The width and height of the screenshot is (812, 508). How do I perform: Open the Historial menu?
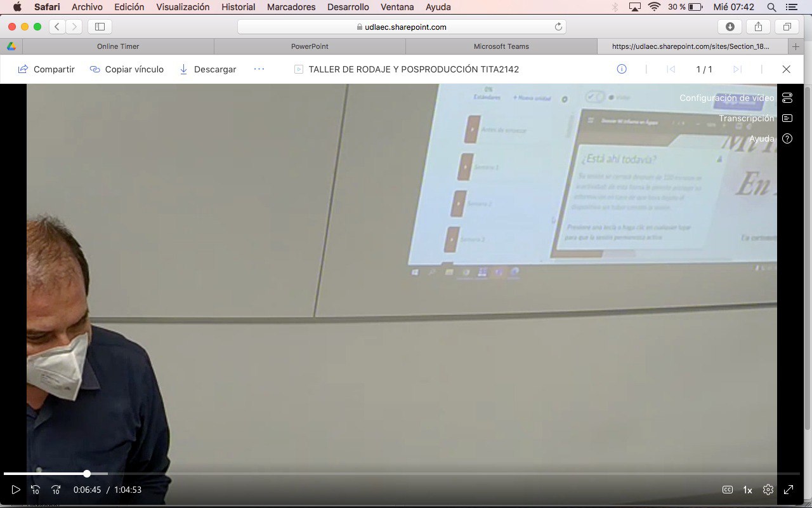click(238, 7)
